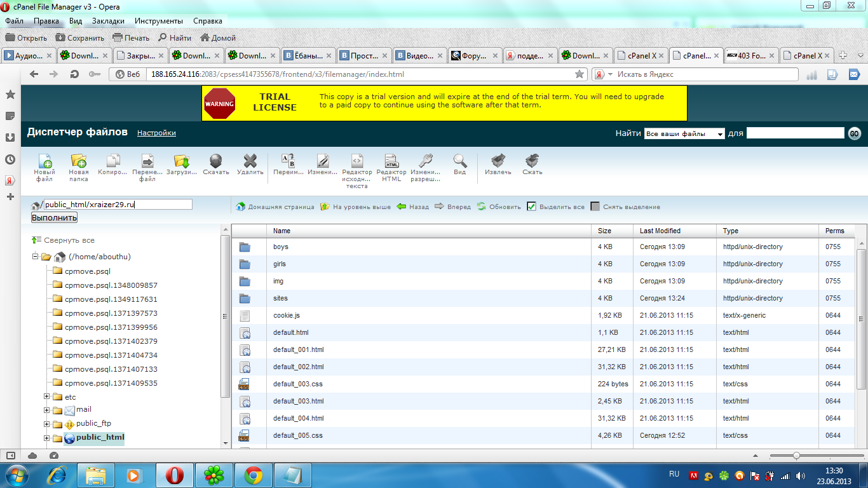The width and height of the screenshot is (868, 488).
Task: Expand the etc folder in the tree
Action: 47,396
